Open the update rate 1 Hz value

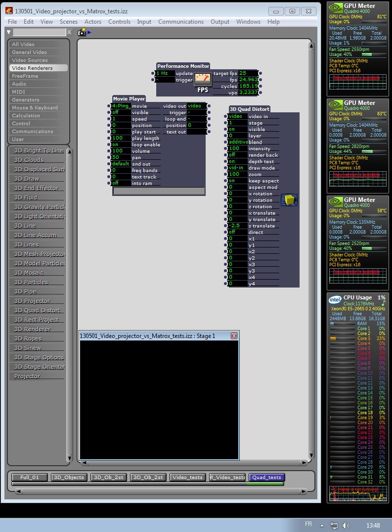pyautogui.click(x=165, y=73)
